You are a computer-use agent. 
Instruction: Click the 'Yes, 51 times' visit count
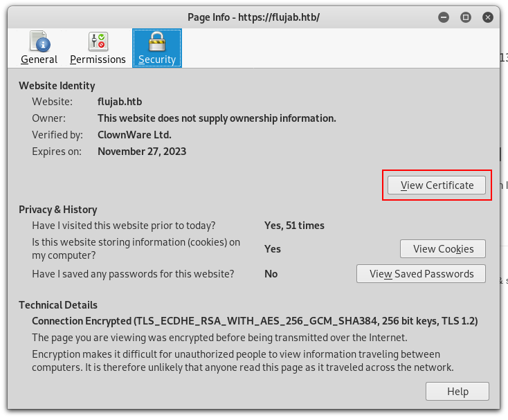point(294,226)
